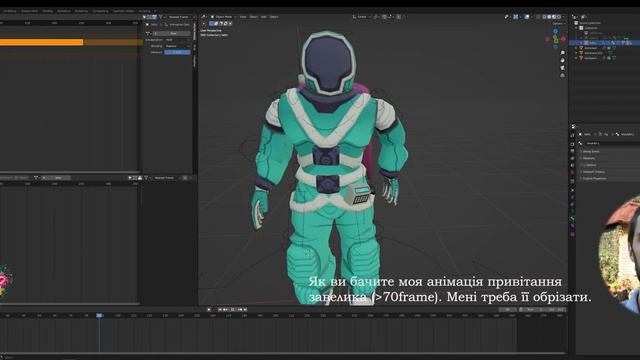Open outliner display mode icon

(584, 17)
